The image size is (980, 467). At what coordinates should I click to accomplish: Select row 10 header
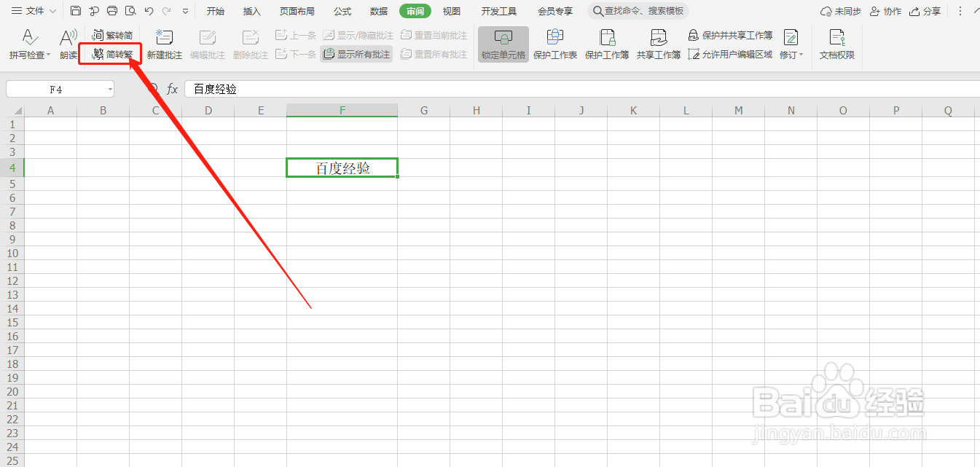(12, 254)
